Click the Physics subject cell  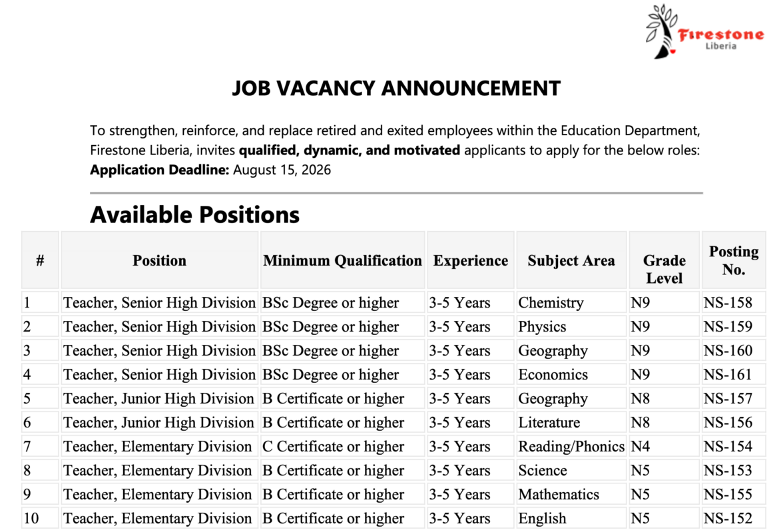click(x=571, y=326)
